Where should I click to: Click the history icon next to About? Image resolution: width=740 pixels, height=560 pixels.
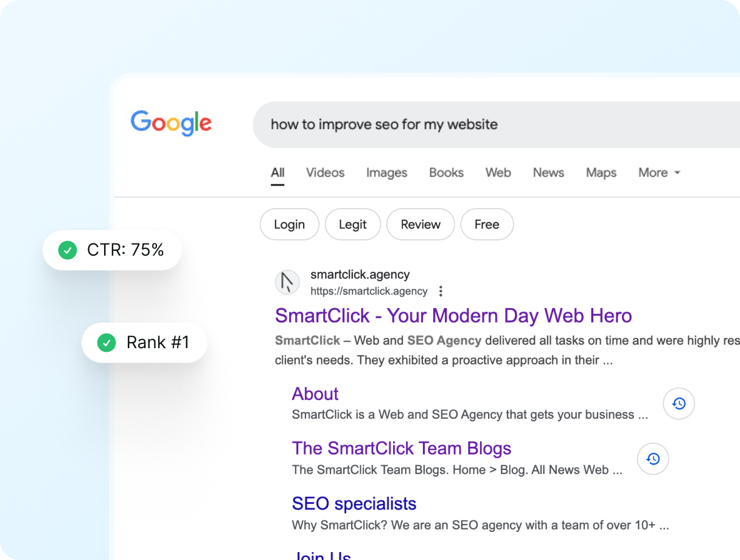point(679,404)
